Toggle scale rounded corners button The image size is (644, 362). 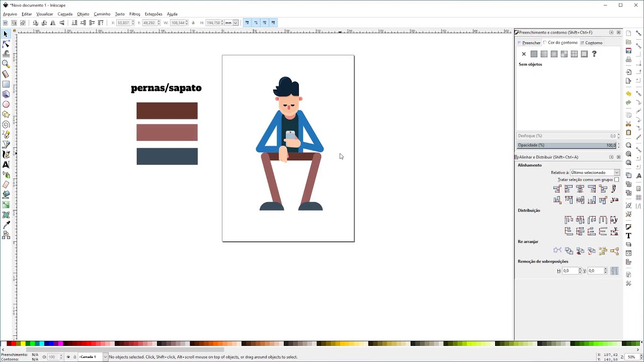click(256, 23)
